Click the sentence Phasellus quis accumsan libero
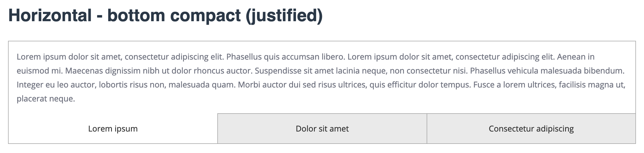This screenshot has width=644, height=153. [286, 57]
